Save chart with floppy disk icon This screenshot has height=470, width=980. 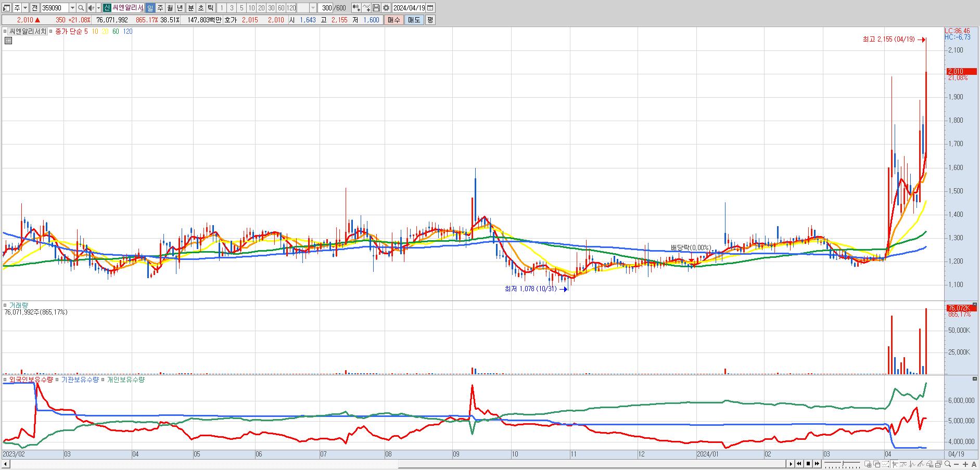(x=376, y=8)
